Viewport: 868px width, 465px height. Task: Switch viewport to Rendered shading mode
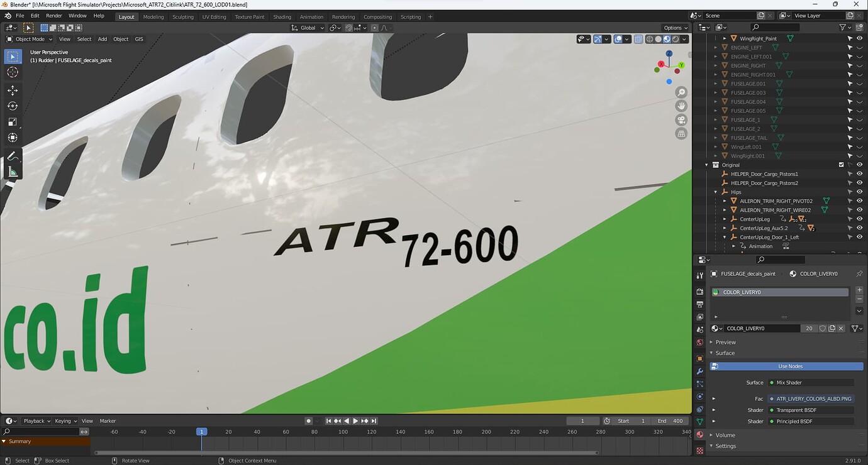point(675,39)
